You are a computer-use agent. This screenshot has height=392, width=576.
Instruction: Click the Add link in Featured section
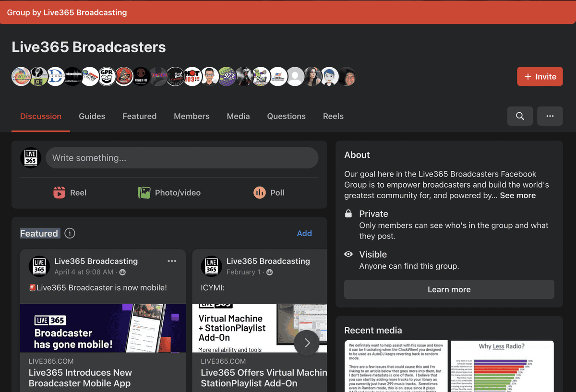[304, 234]
